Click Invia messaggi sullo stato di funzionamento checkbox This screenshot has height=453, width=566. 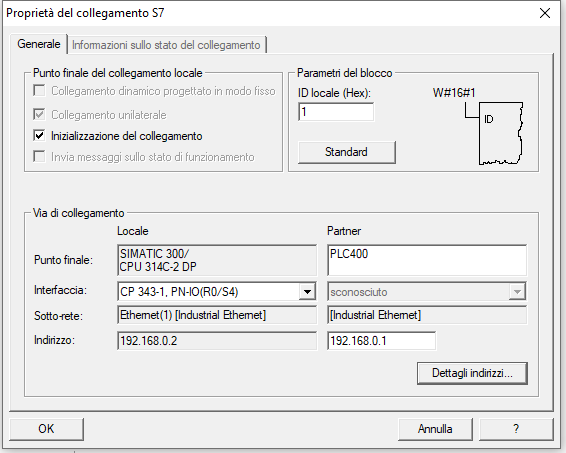coord(39,157)
